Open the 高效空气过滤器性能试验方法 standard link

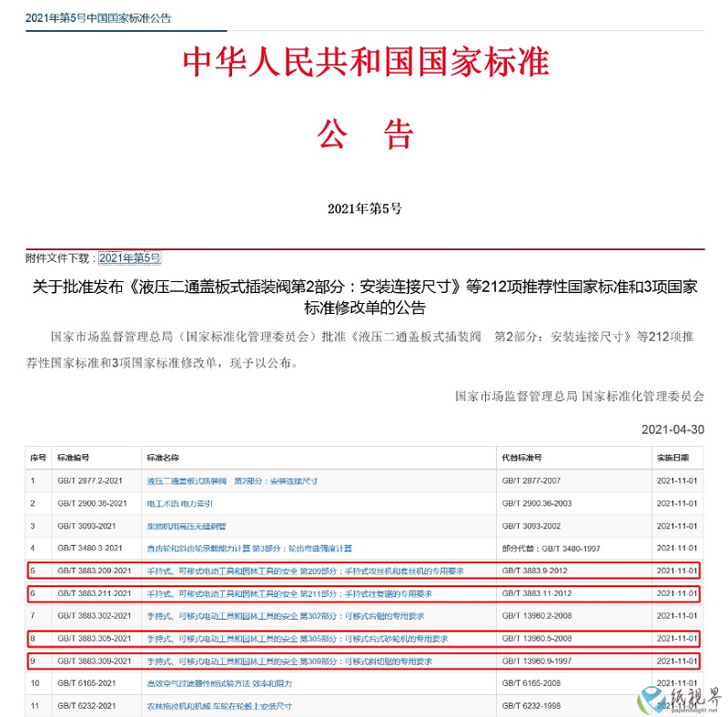(x=219, y=683)
